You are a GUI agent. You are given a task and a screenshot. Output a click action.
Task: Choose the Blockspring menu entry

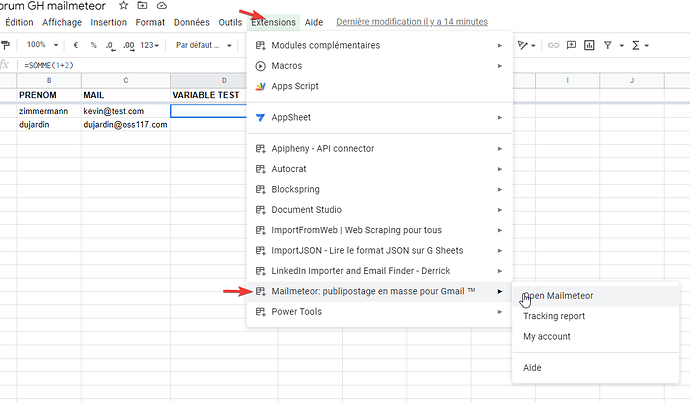coord(379,190)
